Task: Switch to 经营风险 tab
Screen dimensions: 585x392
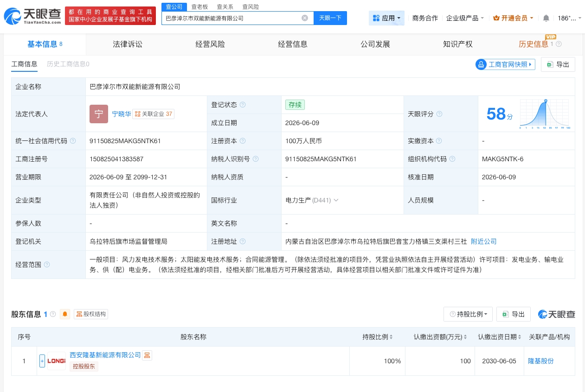Action: [210, 44]
